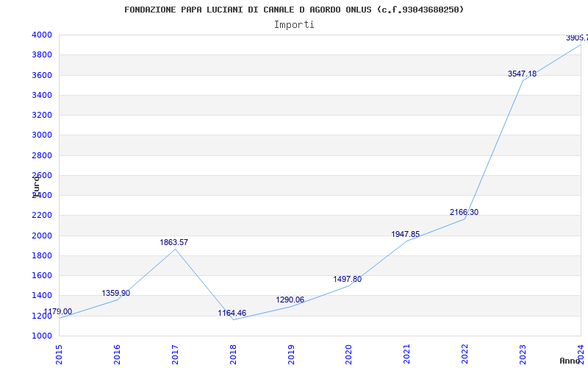Image resolution: width=588 pixels, height=368 pixels.
Task: Click the 2015 year axis label
Action: pyautogui.click(x=59, y=354)
